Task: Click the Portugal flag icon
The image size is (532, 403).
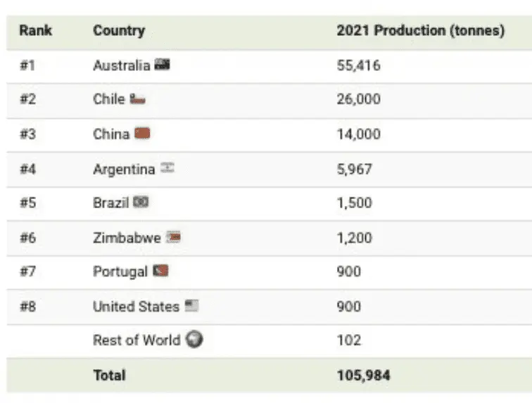Action: (x=160, y=271)
